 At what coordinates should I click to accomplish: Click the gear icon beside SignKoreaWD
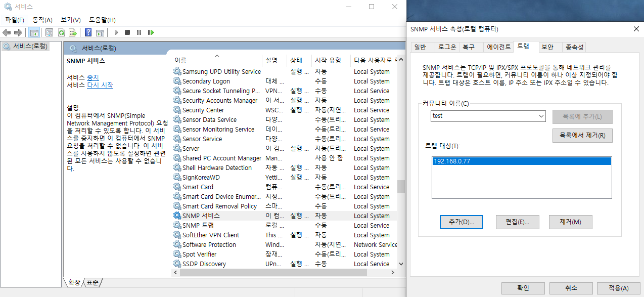[177, 177]
